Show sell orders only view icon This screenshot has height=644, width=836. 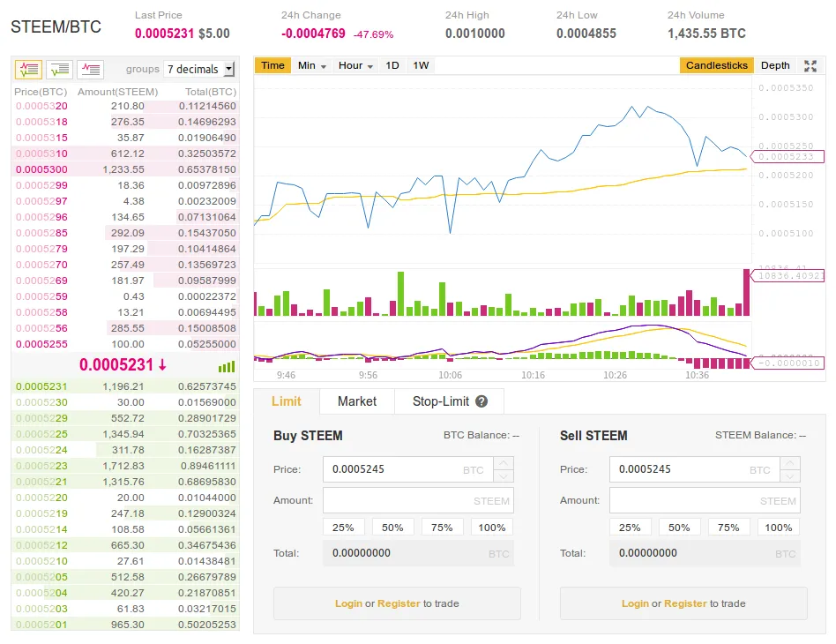[90, 70]
